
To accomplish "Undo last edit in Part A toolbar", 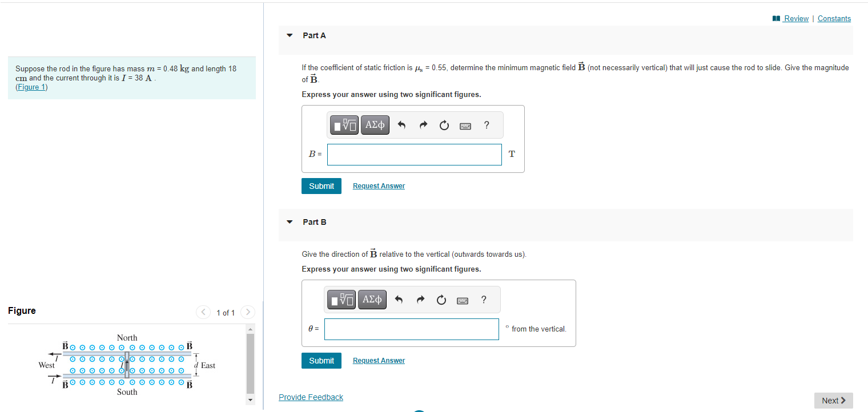I will click(x=401, y=125).
